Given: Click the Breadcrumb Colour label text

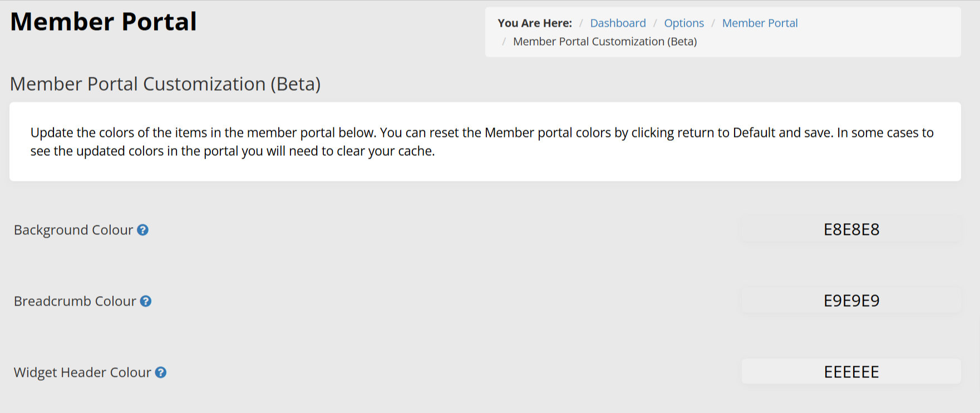Looking at the screenshot, I should [75, 301].
